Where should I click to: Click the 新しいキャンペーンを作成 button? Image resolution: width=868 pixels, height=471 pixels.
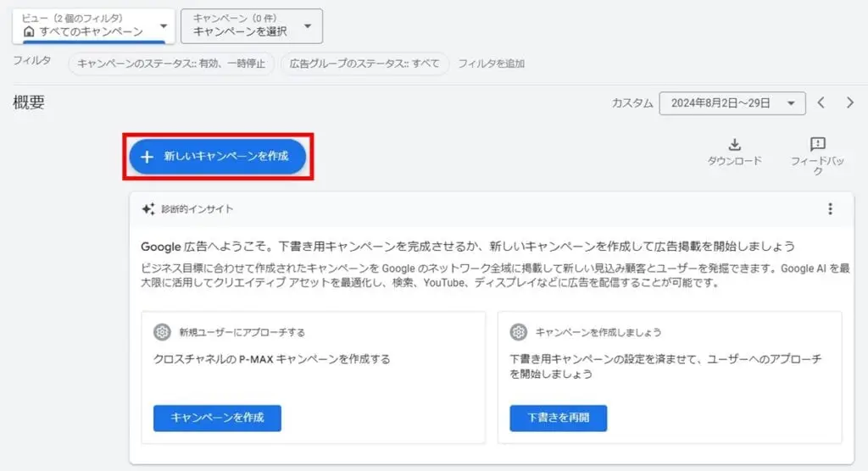[218, 157]
